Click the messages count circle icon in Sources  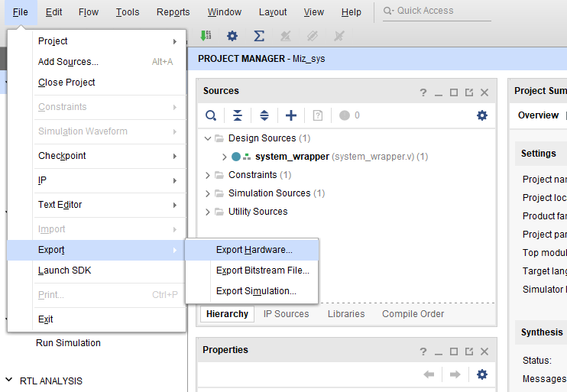[345, 115]
